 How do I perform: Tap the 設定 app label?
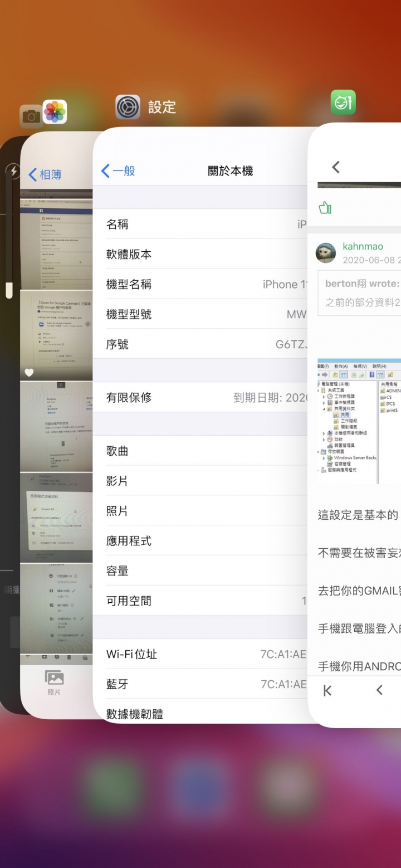tap(162, 108)
